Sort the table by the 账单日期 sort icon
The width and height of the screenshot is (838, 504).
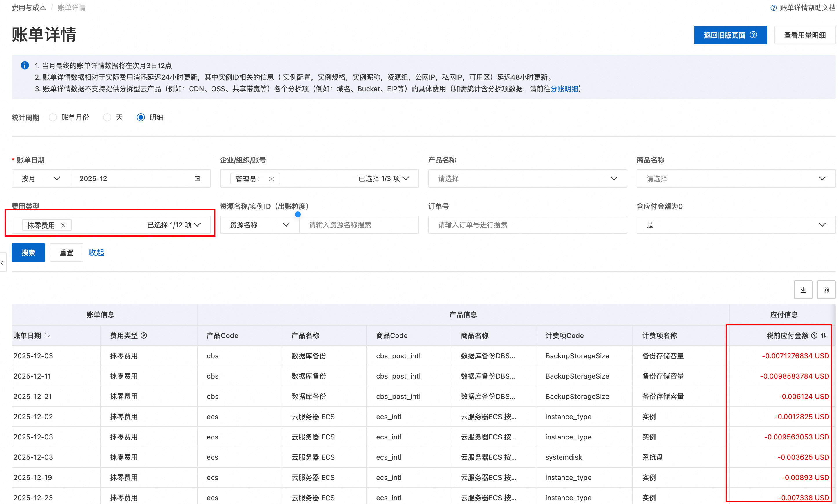pos(47,335)
